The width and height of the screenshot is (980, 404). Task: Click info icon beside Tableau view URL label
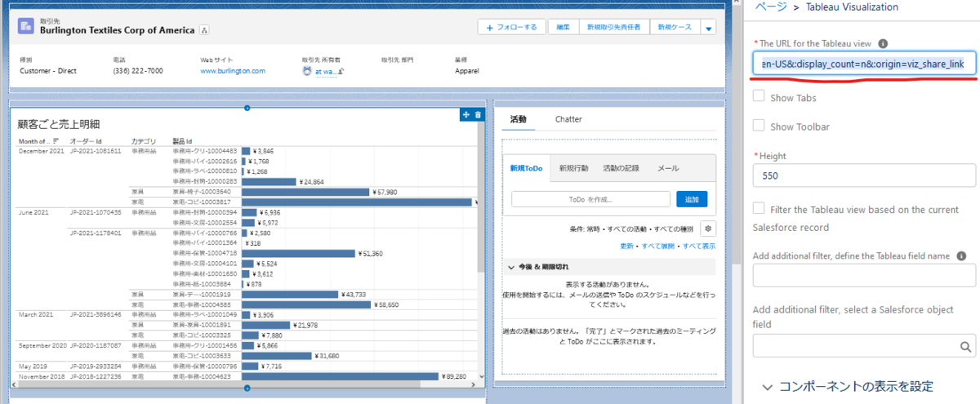click(x=883, y=43)
